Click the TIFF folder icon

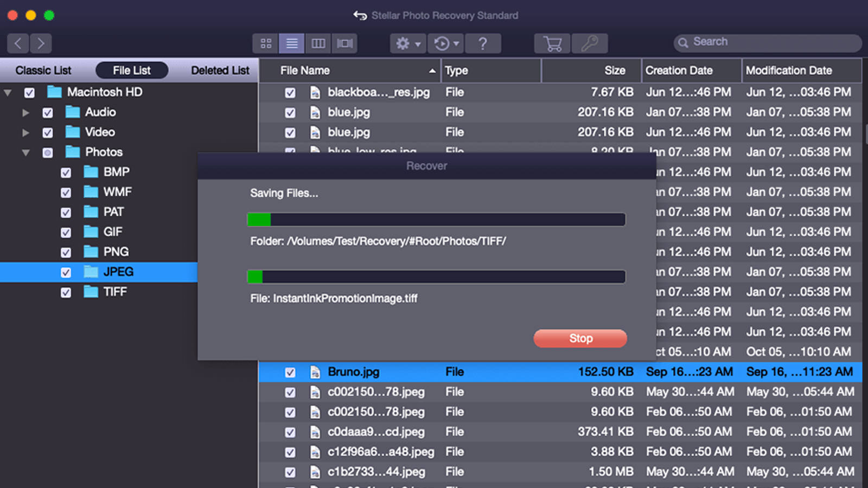click(x=91, y=292)
